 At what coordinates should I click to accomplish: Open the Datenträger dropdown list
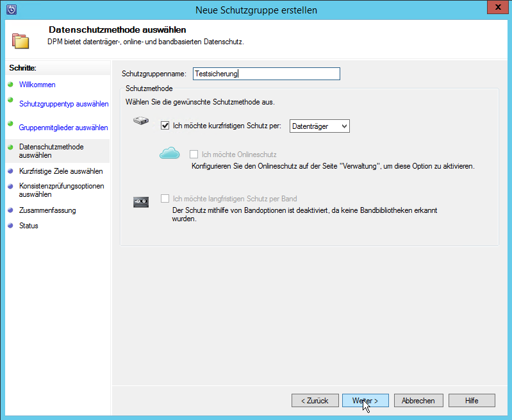(319, 126)
